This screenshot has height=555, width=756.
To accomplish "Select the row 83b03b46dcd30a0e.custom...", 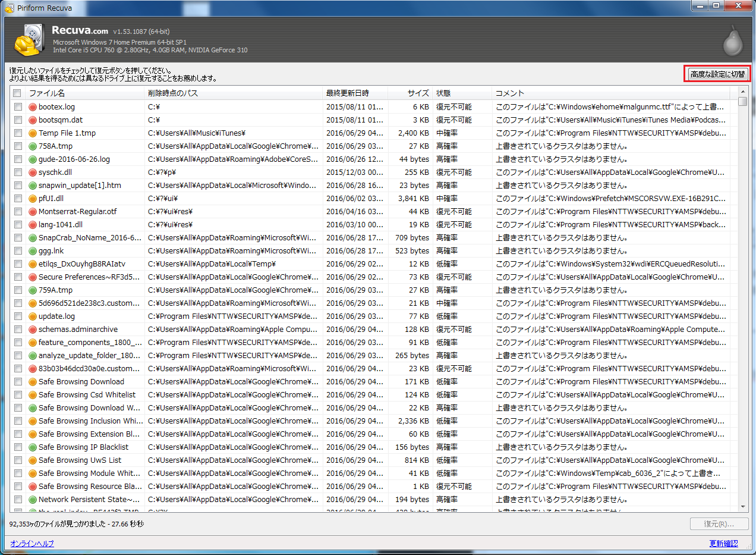I will [x=369, y=369].
